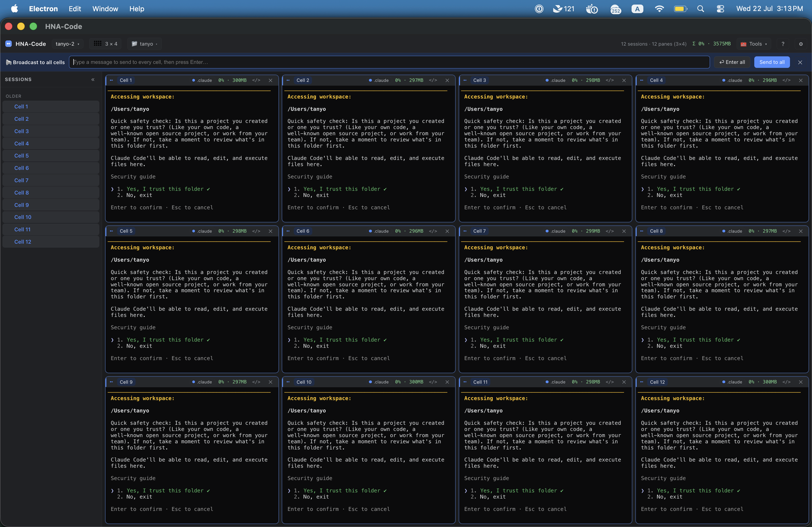Open the tanyo-2 workspace dropdown

click(67, 44)
